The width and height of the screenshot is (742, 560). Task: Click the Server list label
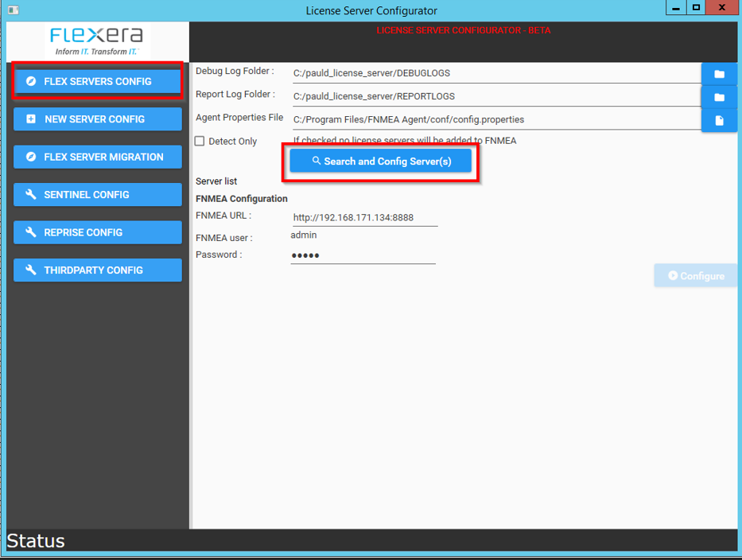(216, 181)
